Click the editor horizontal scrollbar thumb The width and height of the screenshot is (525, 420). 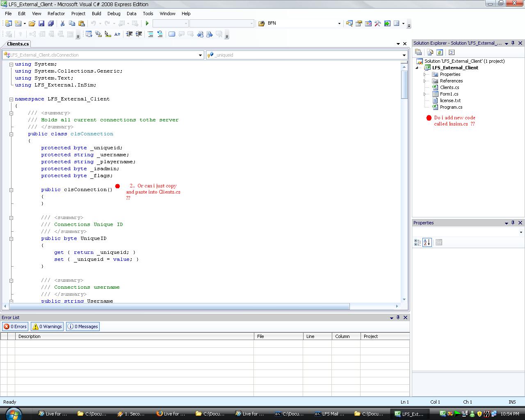click(179, 306)
